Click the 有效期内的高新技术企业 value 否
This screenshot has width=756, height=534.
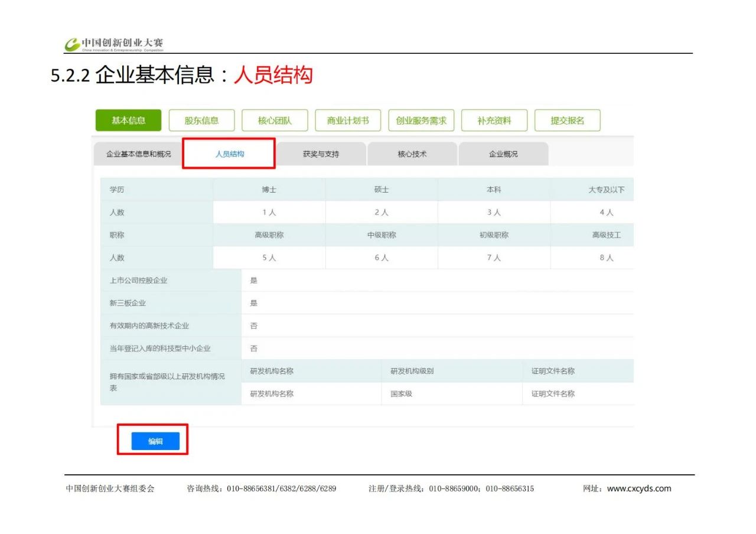coord(254,326)
